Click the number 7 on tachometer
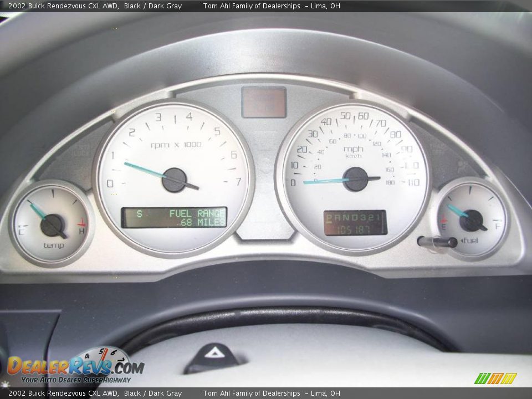The height and width of the screenshot is (399, 532). coord(238,182)
